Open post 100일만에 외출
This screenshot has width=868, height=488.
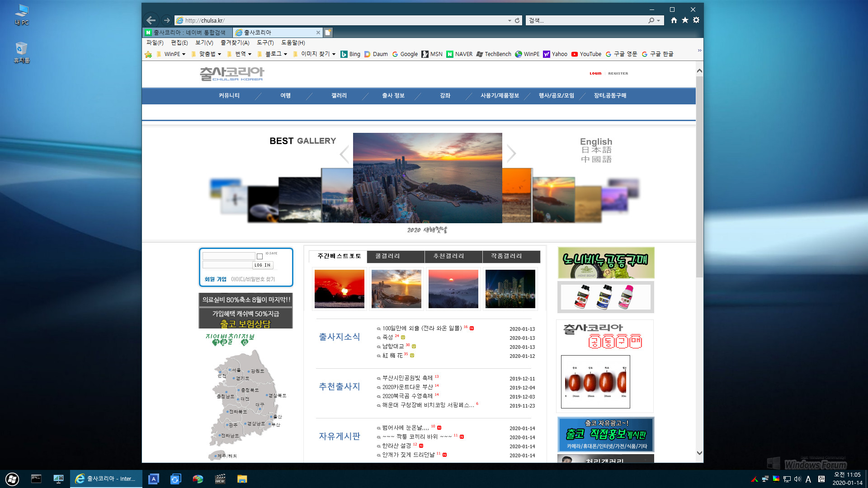[422, 328]
